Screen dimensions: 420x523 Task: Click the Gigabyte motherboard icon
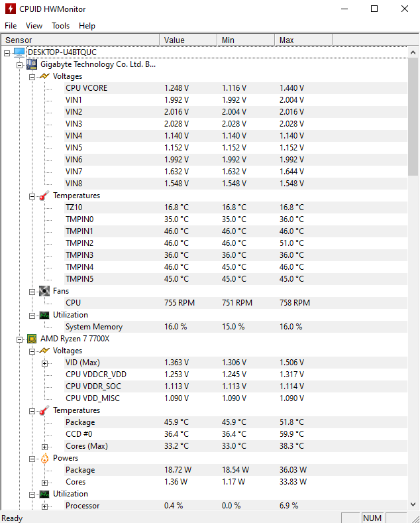(32, 64)
